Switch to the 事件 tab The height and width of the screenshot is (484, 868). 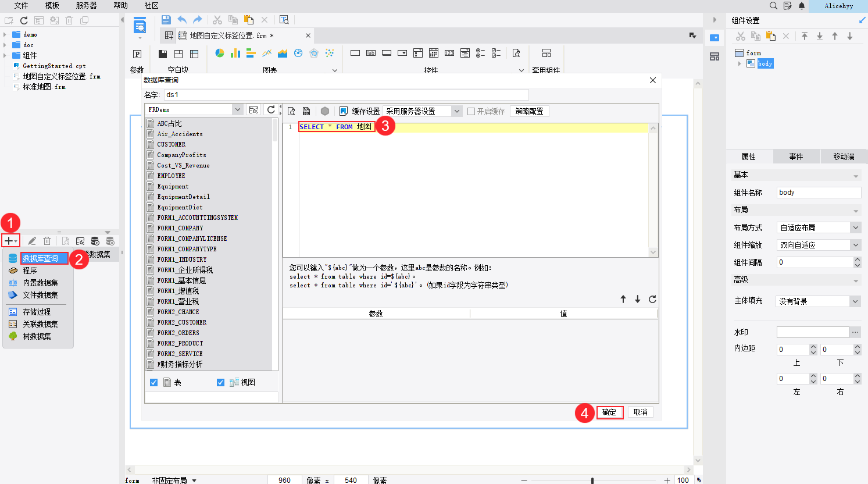[796, 156]
